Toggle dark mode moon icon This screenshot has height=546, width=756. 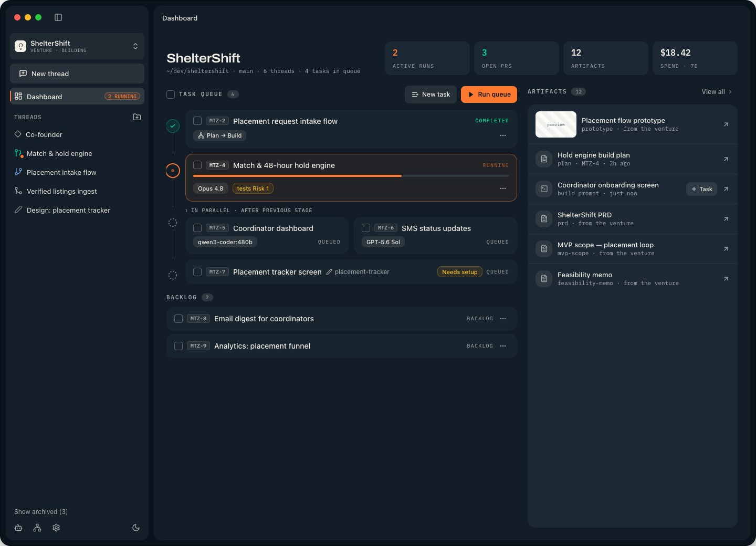[136, 528]
